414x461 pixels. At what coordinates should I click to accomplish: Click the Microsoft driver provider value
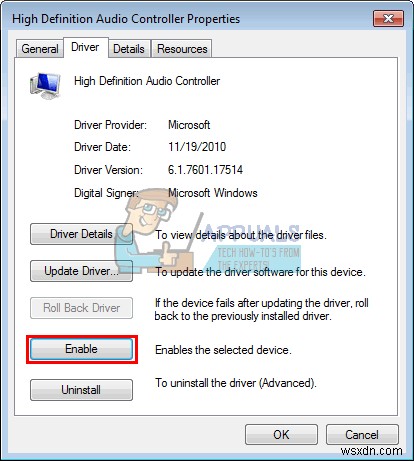(x=189, y=125)
